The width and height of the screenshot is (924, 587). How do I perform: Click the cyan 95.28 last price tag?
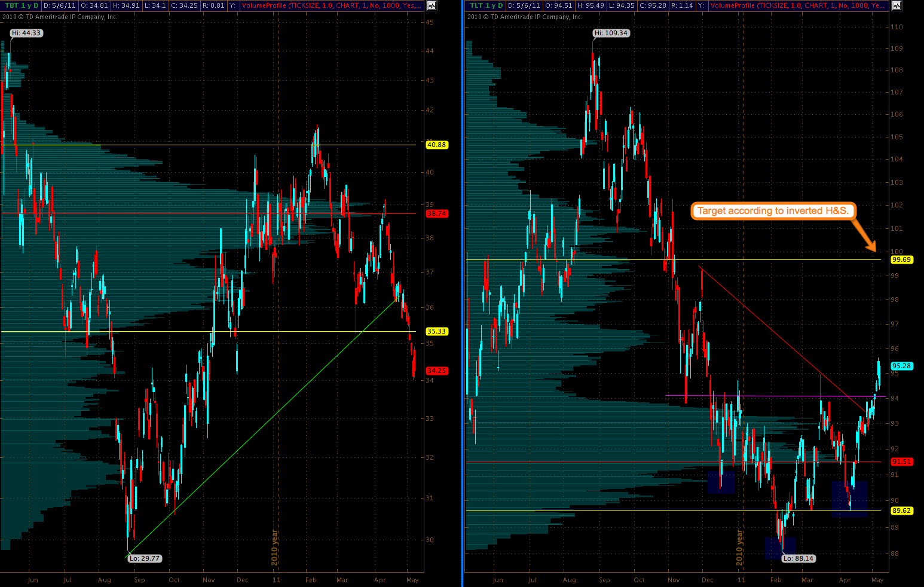(x=902, y=366)
